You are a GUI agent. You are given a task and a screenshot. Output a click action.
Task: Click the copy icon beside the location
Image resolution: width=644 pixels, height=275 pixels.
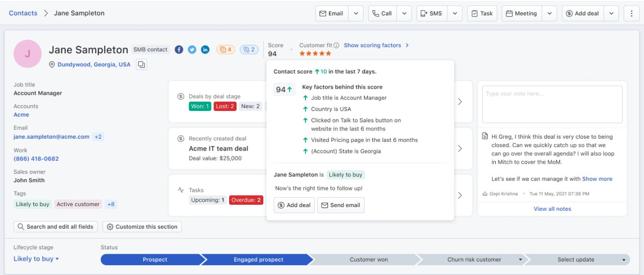(x=141, y=65)
